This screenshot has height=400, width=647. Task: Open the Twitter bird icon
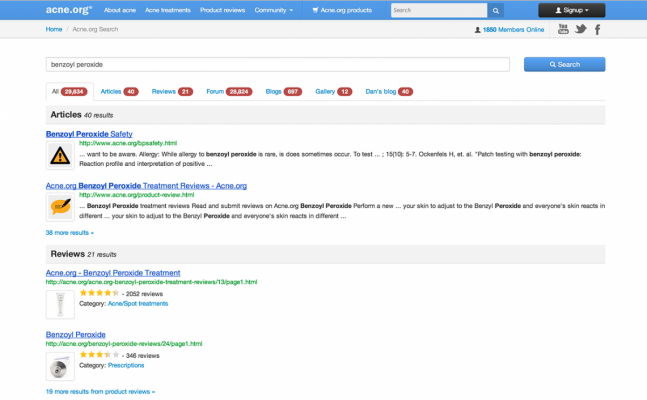(581, 29)
